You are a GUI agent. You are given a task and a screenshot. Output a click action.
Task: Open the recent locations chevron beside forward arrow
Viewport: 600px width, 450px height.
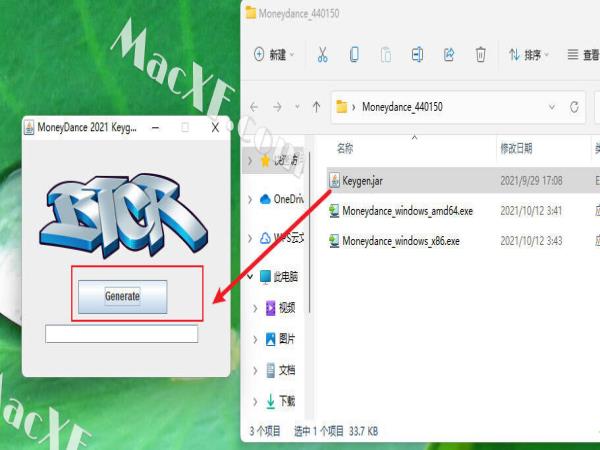[297, 107]
